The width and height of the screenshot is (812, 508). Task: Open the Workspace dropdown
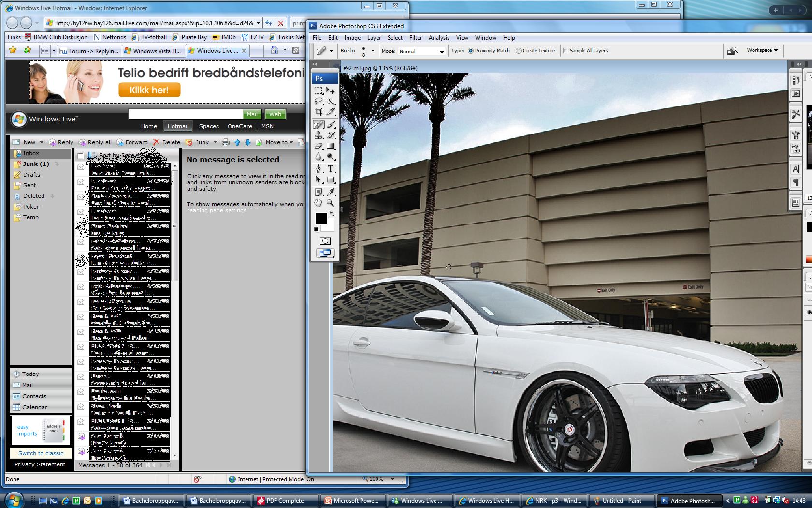[x=762, y=50]
